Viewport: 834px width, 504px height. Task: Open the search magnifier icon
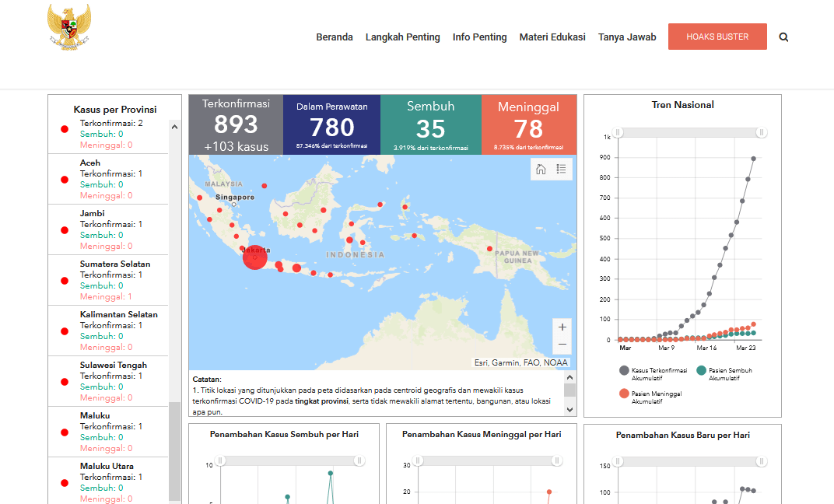click(x=783, y=37)
